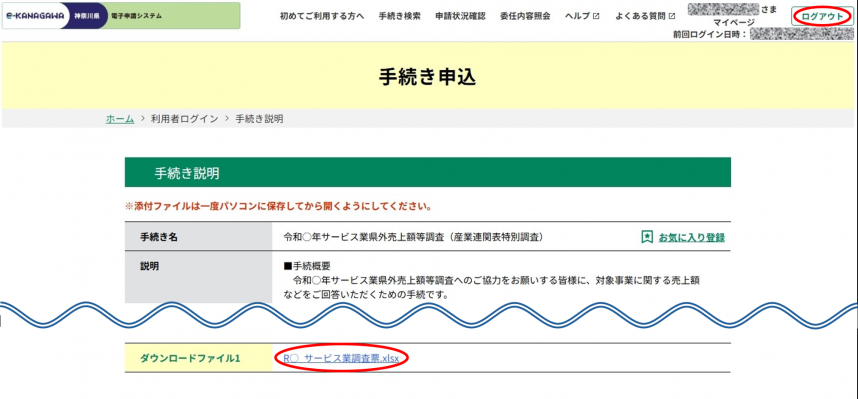Viewport: 858px width, 399px height.
Task: Open 委任内容照会 navigation item
Action: [x=525, y=16]
